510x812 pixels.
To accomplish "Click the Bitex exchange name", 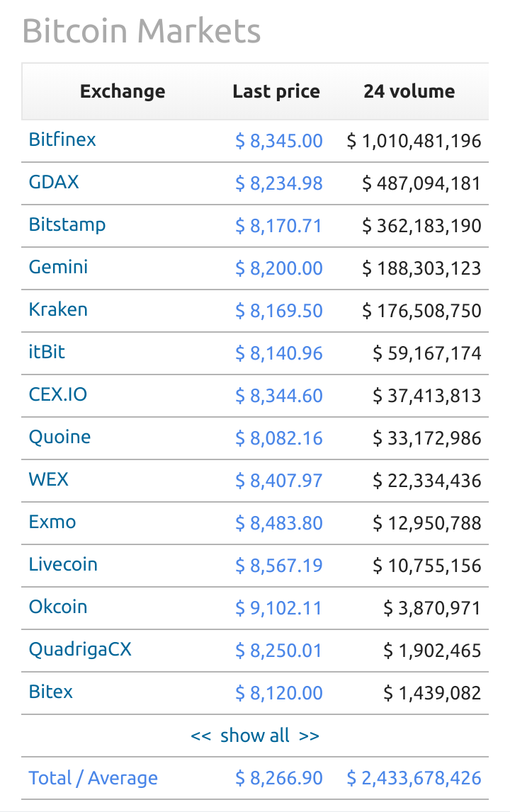I will click(51, 692).
